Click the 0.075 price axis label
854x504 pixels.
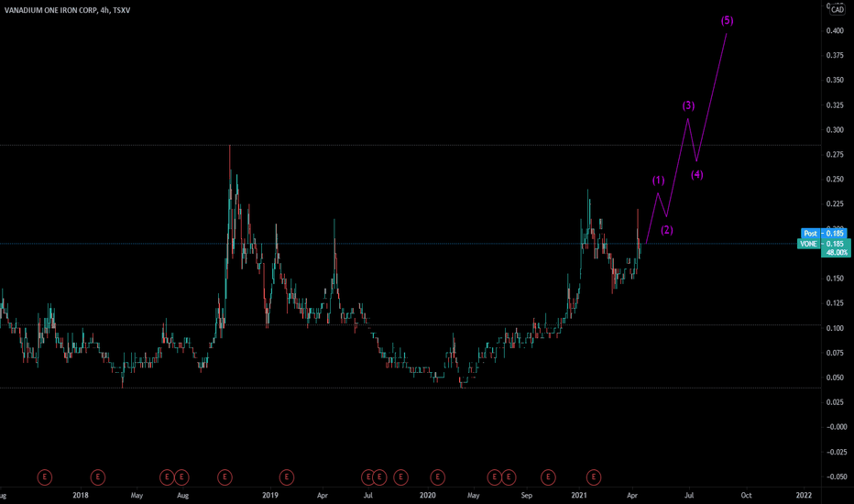pyautogui.click(x=835, y=353)
